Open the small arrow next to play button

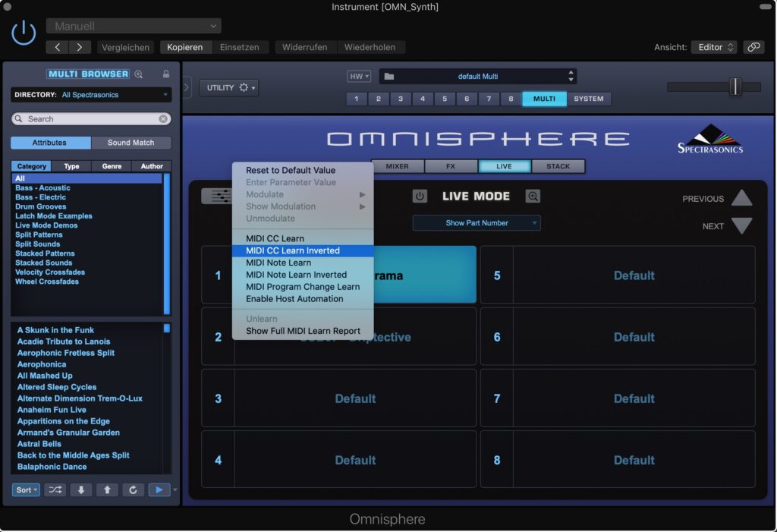[175, 490]
